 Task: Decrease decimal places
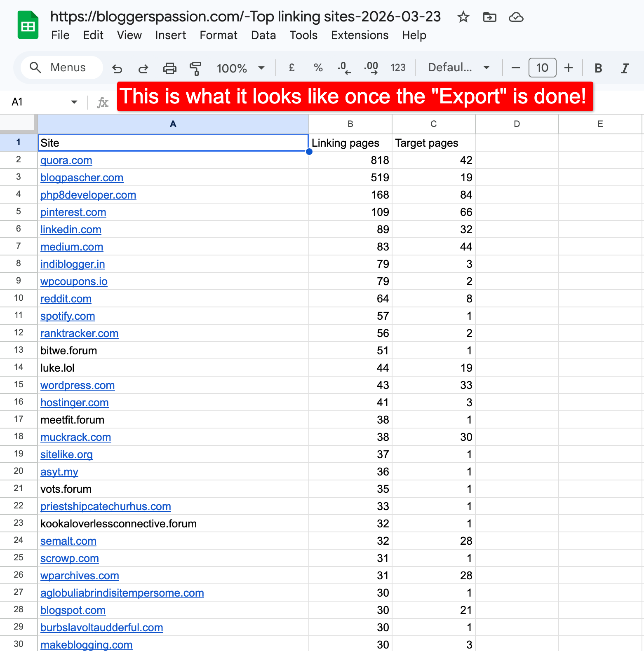(x=344, y=68)
